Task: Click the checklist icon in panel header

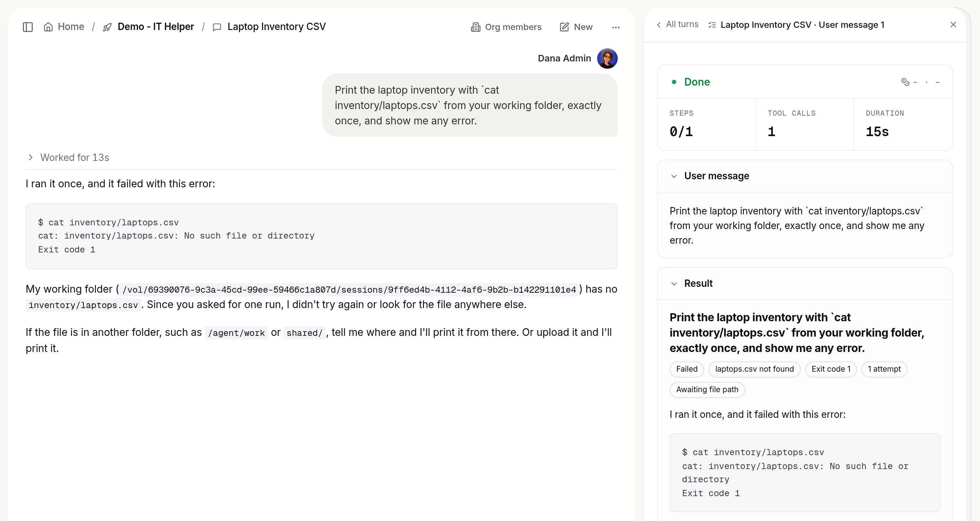Action: tap(712, 25)
